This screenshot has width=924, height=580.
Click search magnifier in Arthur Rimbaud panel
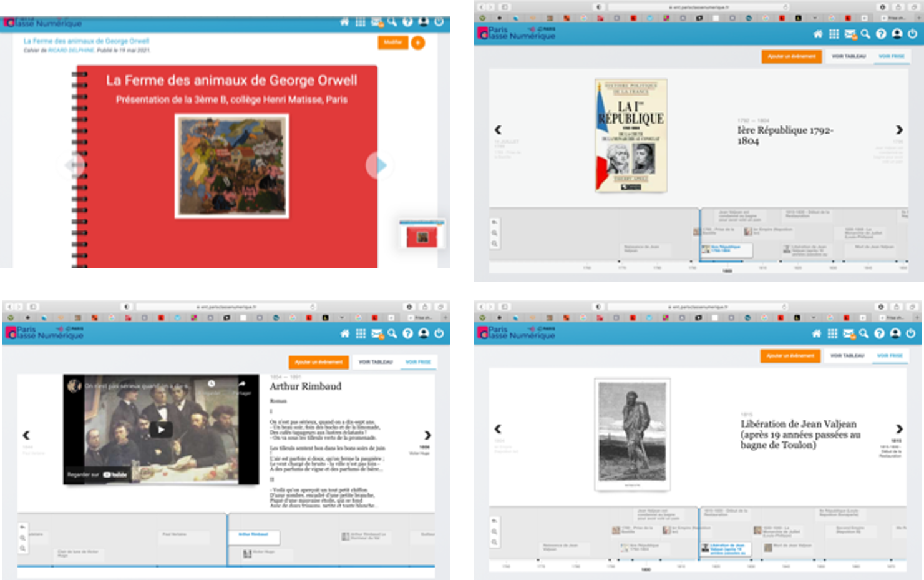(x=392, y=333)
